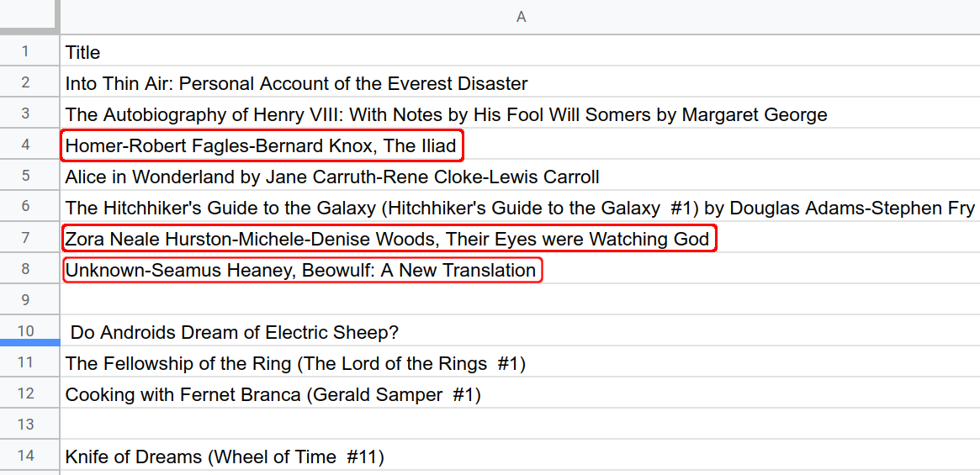980x475 pixels.
Task: Select row 13 header
Action: pos(26,425)
